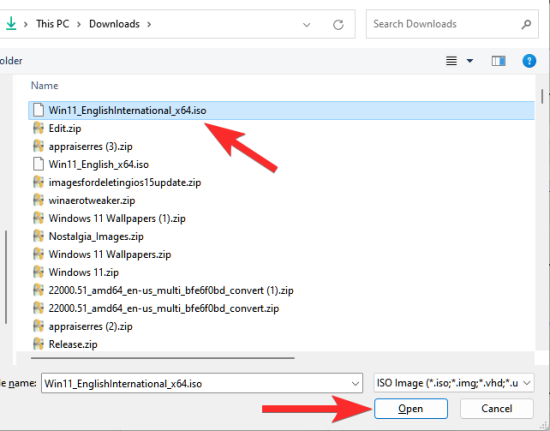The width and height of the screenshot is (550, 431).
Task: Click file icon of Win11_English_x64.iso
Action: [38, 164]
